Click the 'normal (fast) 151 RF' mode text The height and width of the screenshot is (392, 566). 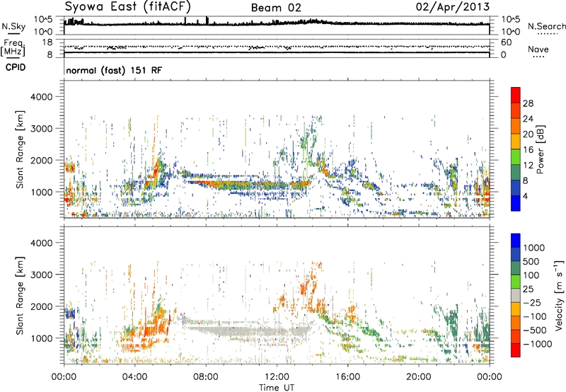click(x=114, y=70)
